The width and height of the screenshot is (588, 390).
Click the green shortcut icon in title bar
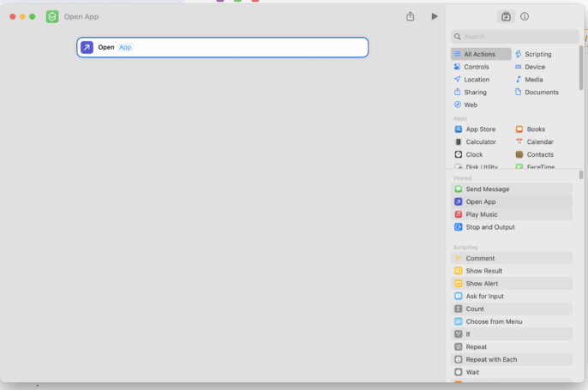coord(52,17)
